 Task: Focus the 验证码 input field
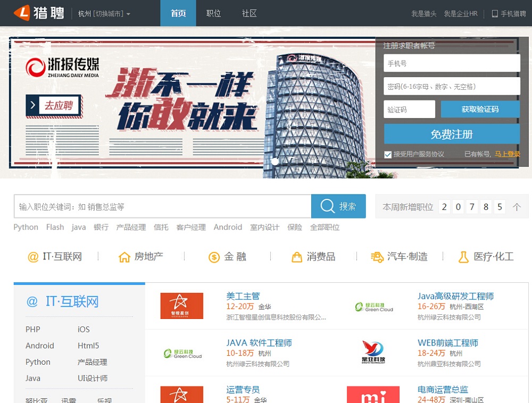click(409, 109)
